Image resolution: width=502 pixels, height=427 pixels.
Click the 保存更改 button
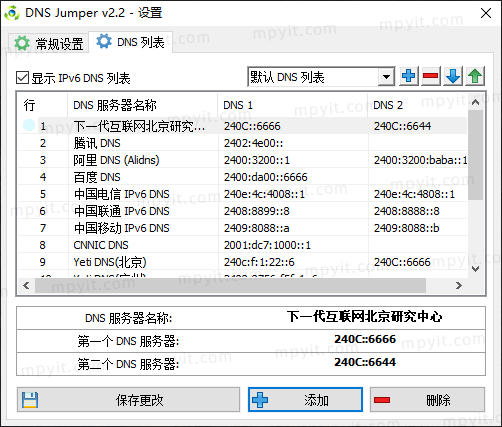[x=128, y=400]
